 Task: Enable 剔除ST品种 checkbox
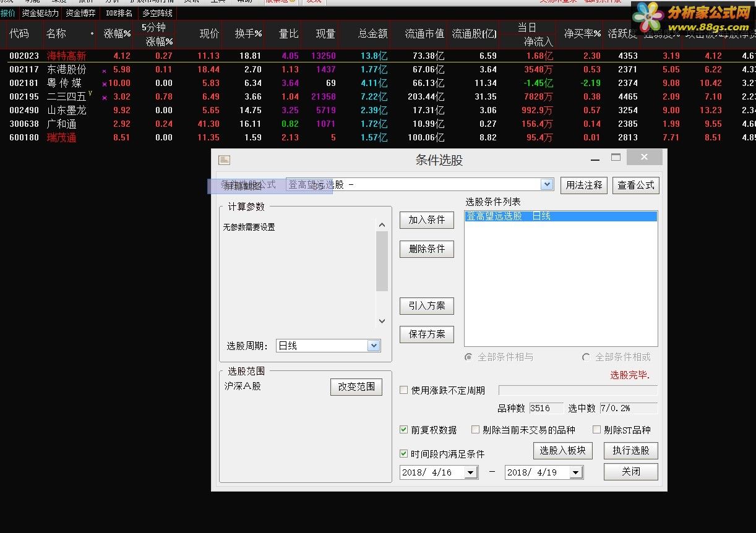click(x=597, y=430)
